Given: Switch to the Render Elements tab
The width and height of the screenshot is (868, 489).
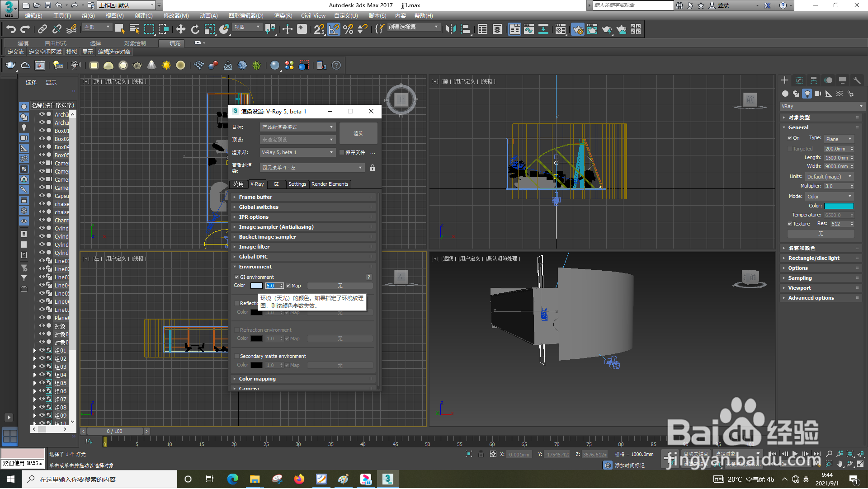Looking at the screenshot, I should click(x=330, y=184).
